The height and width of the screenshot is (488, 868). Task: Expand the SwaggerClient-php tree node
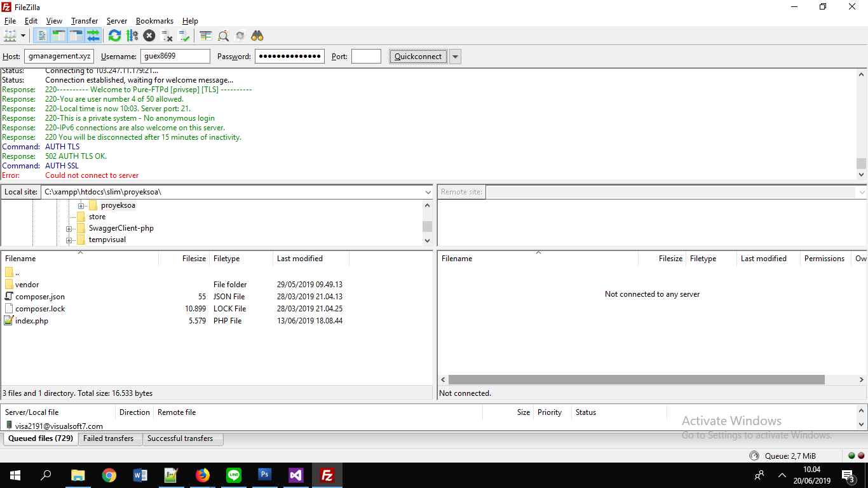pos(69,229)
